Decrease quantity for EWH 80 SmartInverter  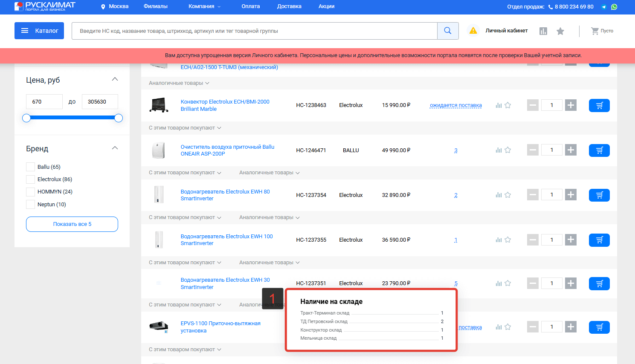tap(533, 195)
